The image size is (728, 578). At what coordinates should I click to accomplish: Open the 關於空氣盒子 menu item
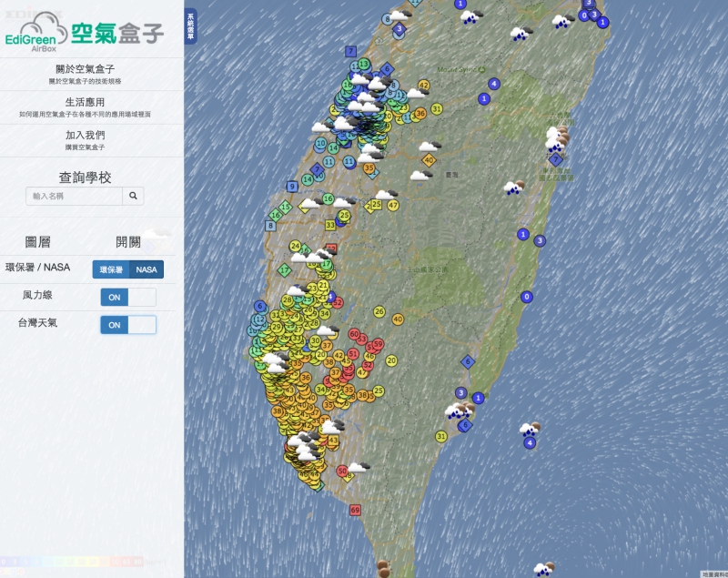click(85, 75)
